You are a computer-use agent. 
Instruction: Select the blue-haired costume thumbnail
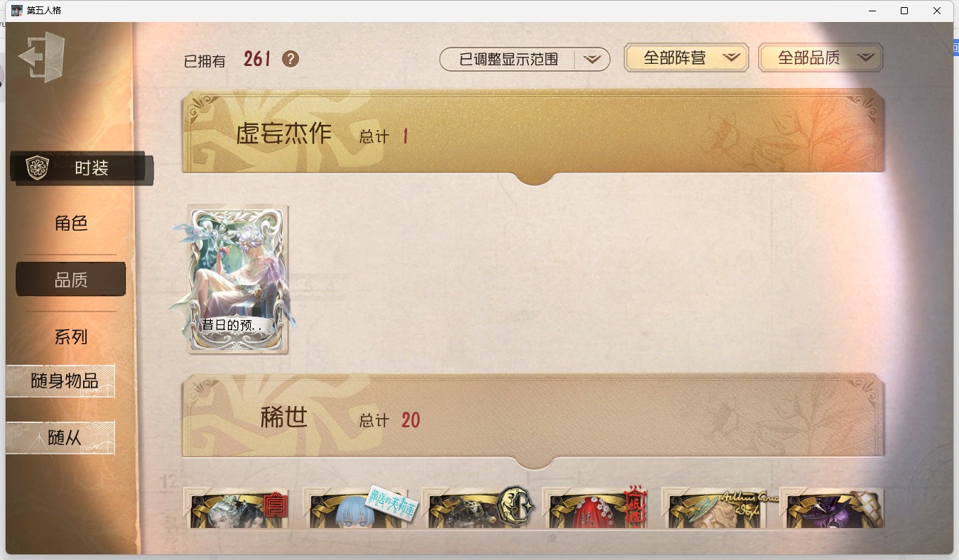[354, 507]
